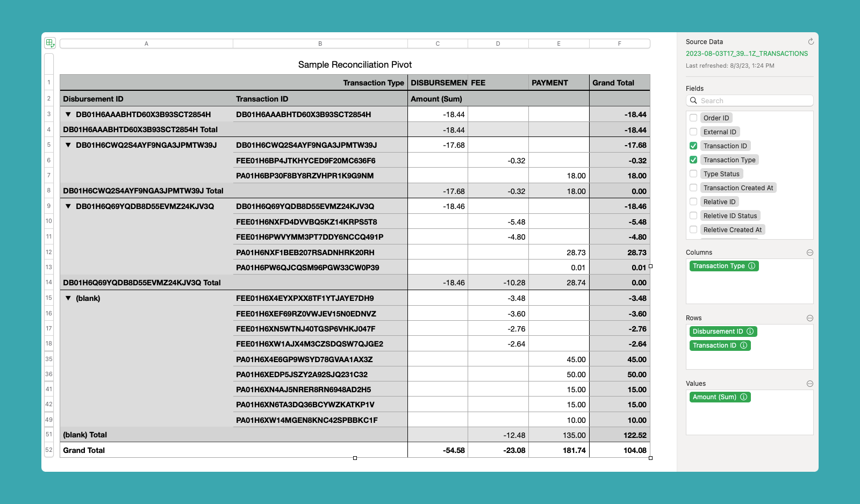Check the External ID field
This screenshot has width=860, height=504.
693,132
